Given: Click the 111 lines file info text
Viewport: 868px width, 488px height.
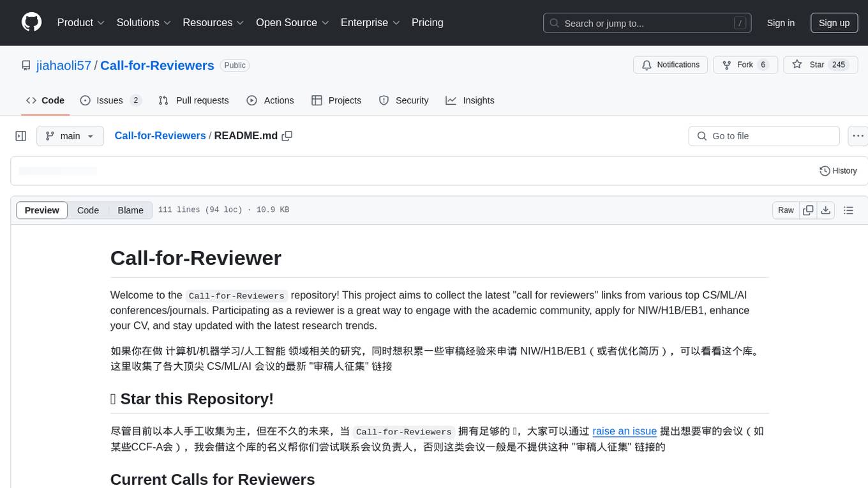Looking at the screenshot, I should coord(223,210).
